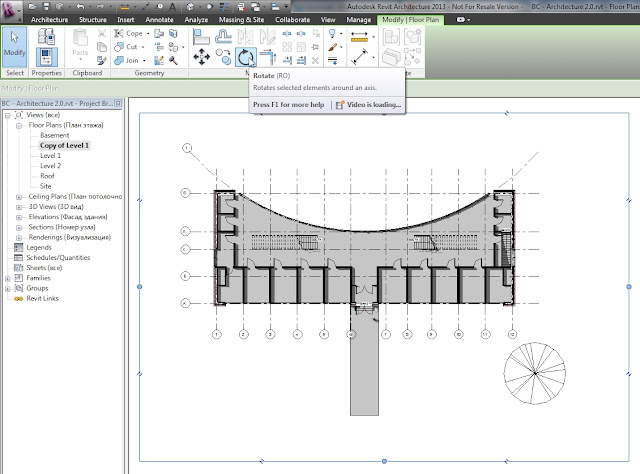This screenshot has height=474, width=640.
Task: Click the Match Type Properties icon
Action: tap(102, 60)
